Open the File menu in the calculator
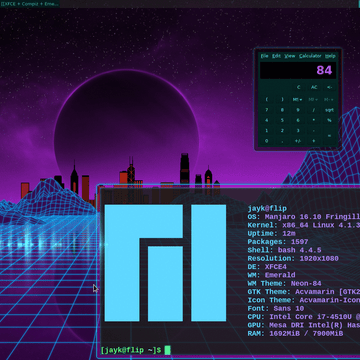Screen dimensions: 360x360 click(x=264, y=56)
